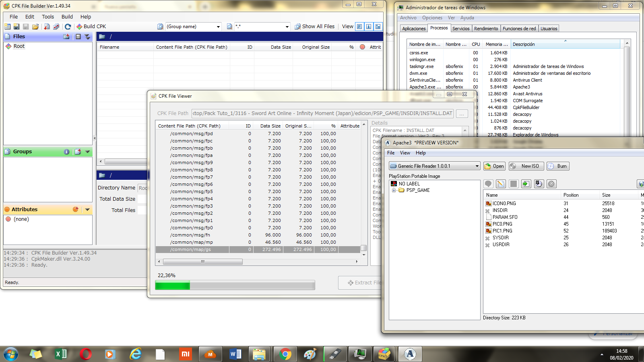The width and height of the screenshot is (644, 362).
Task: Click the grey stop square icon in Apache3
Action: [514, 184]
